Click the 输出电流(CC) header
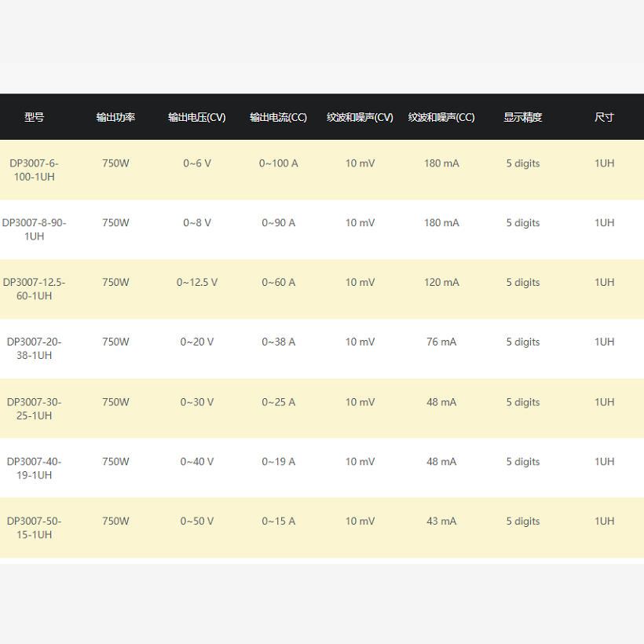Screen dimensions: 644x644 (x=279, y=117)
